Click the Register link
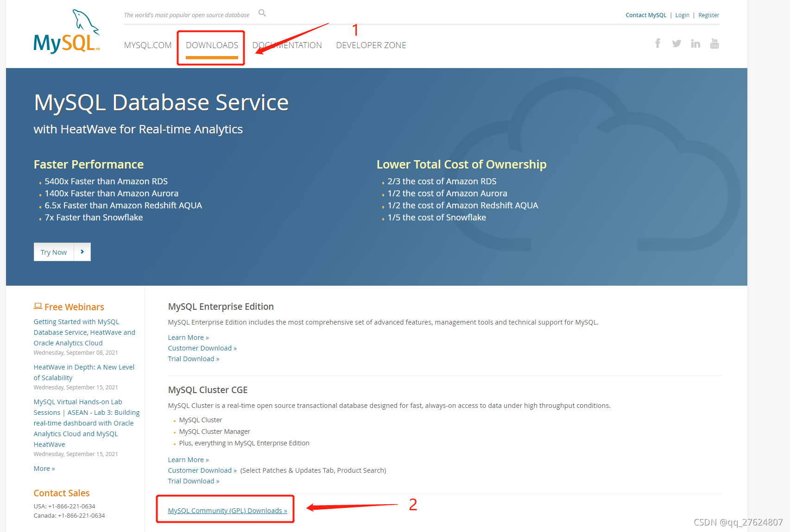790x532 pixels. tap(708, 15)
